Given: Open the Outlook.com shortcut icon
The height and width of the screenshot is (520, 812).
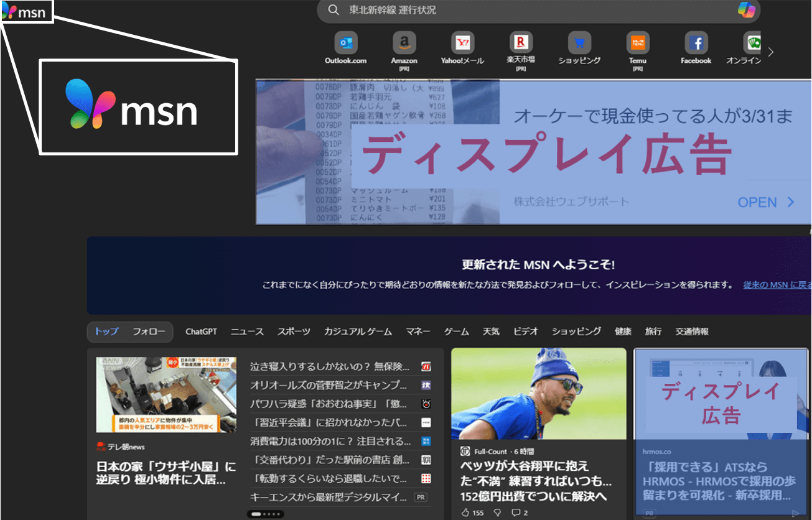Looking at the screenshot, I should pyautogui.click(x=346, y=43).
